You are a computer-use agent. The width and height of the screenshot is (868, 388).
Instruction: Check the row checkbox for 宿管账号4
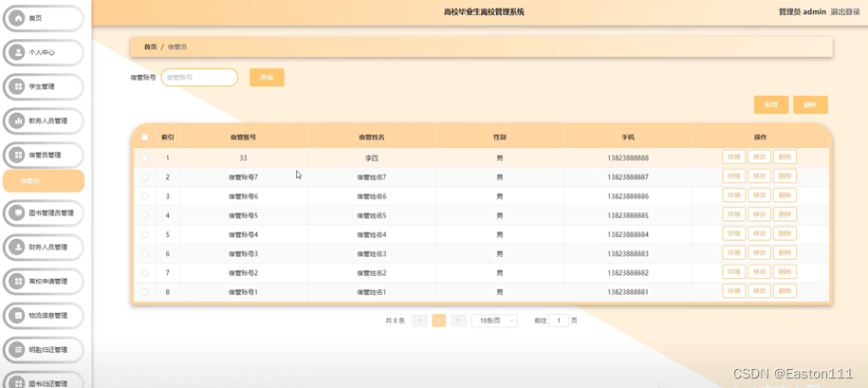(x=145, y=234)
